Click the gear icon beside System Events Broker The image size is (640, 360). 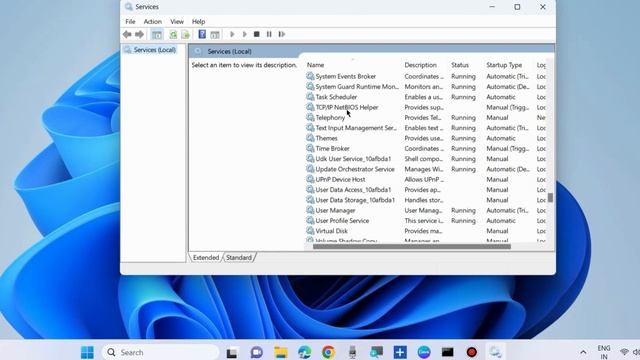[x=310, y=76]
